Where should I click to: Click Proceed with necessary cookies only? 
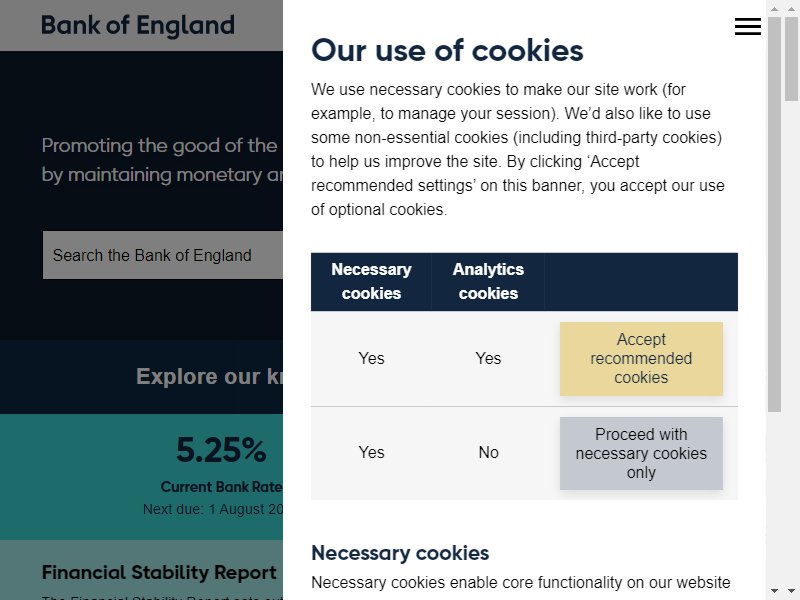tap(641, 454)
